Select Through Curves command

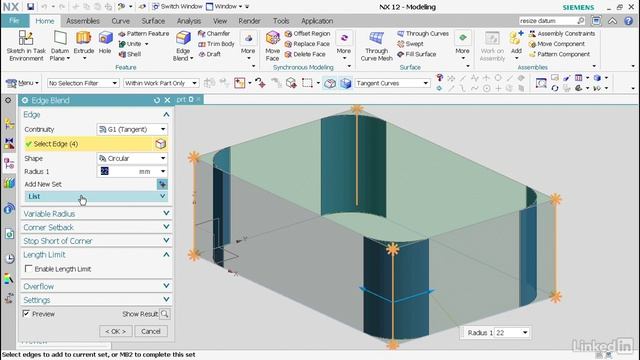tap(423, 33)
